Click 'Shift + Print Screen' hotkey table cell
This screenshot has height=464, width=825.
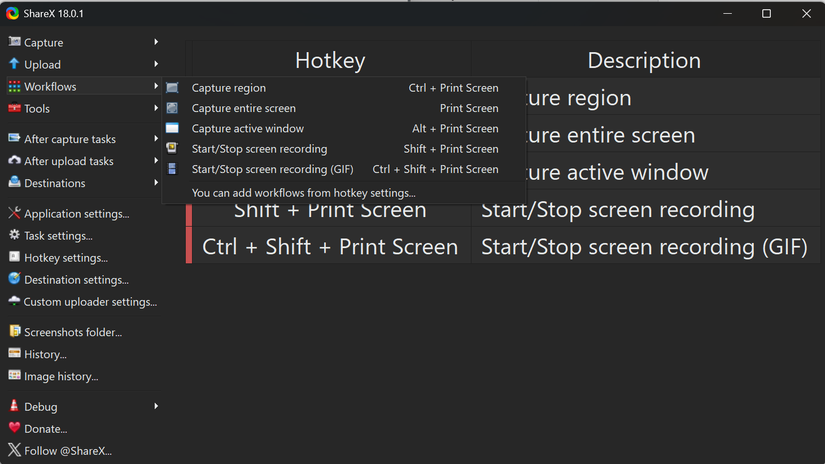tap(330, 215)
